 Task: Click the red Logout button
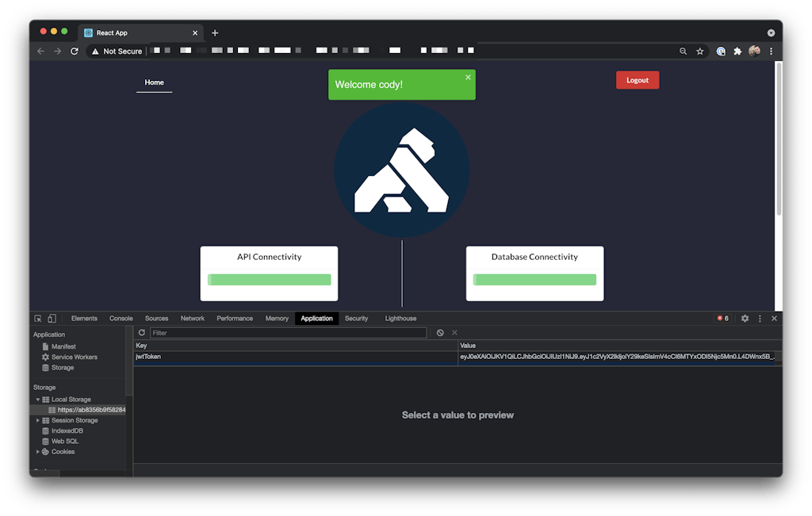pos(637,80)
